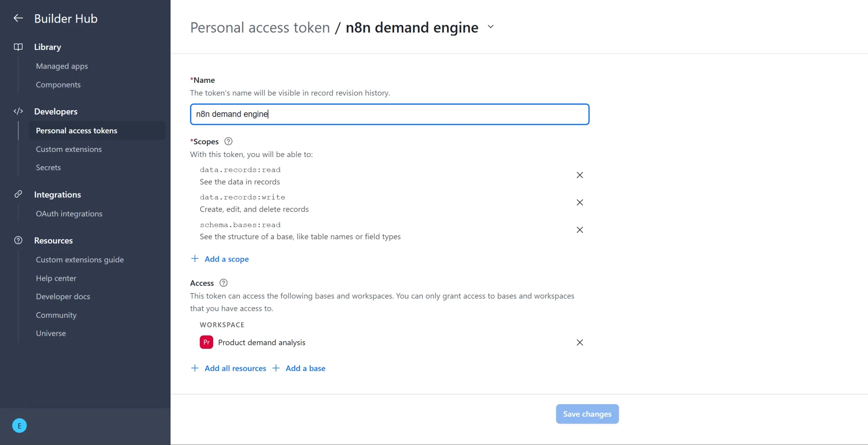Open OAuth integrations in sidebar
The height and width of the screenshot is (445, 868).
(x=69, y=214)
